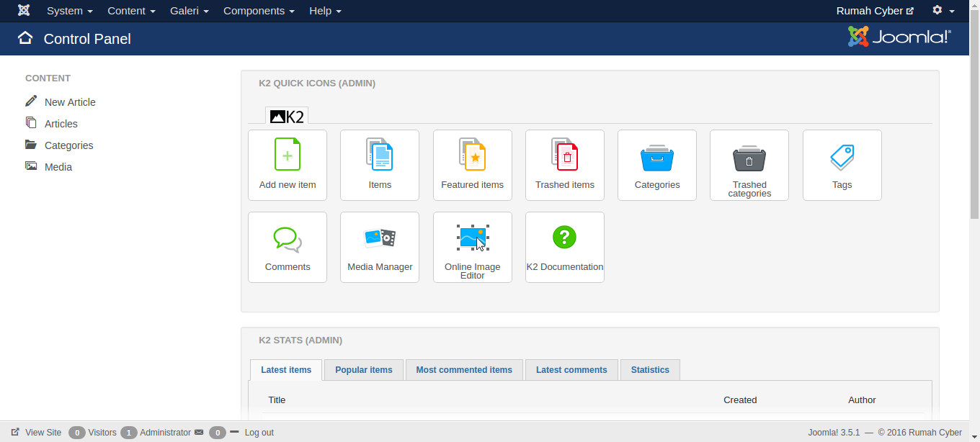Launch the Media Manager icon
Viewport: 980px width, 442px height.
[x=380, y=238]
